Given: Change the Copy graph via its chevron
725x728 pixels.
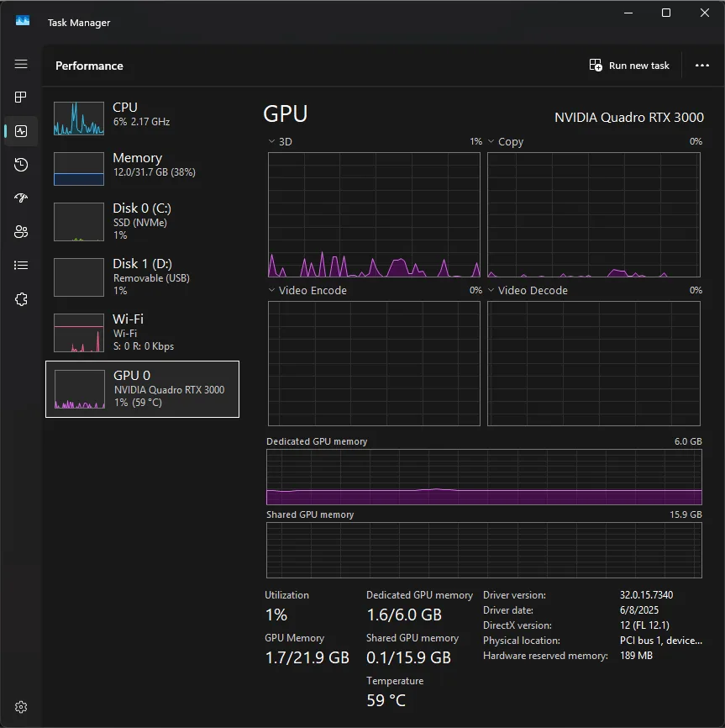Looking at the screenshot, I should click(491, 141).
